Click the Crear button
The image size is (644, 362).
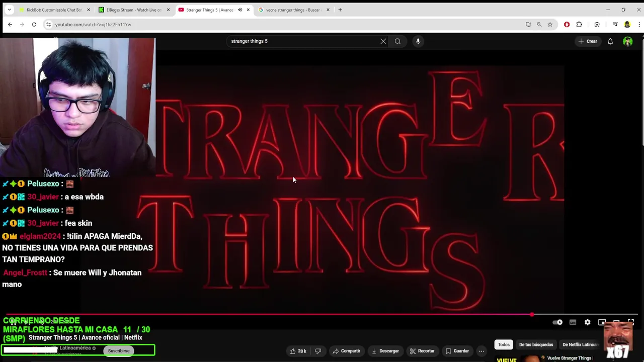(588, 41)
